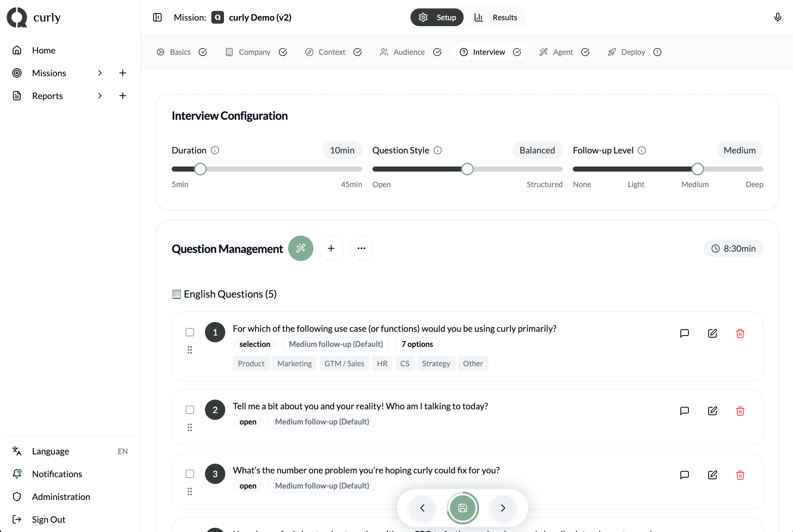Screen dimensions: 793x532
Task: Click the 8:30min total time badge
Action: (734, 248)
